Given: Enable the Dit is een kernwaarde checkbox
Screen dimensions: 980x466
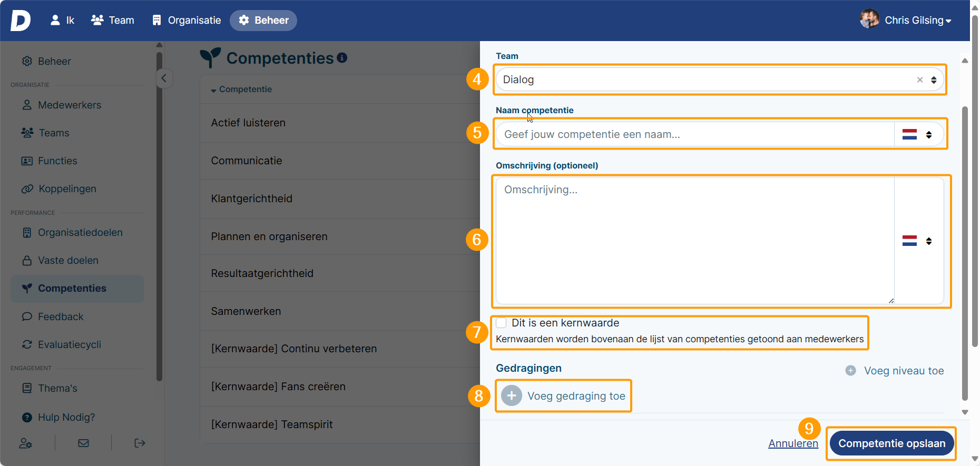Looking at the screenshot, I should tap(502, 323).
